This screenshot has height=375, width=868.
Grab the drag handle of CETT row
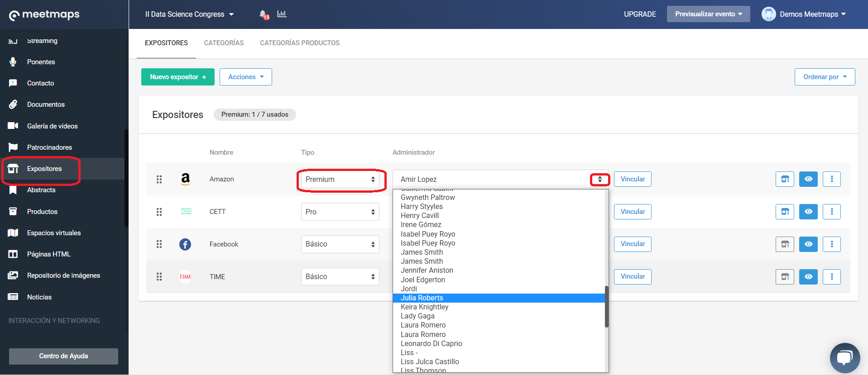pos(159,212)
